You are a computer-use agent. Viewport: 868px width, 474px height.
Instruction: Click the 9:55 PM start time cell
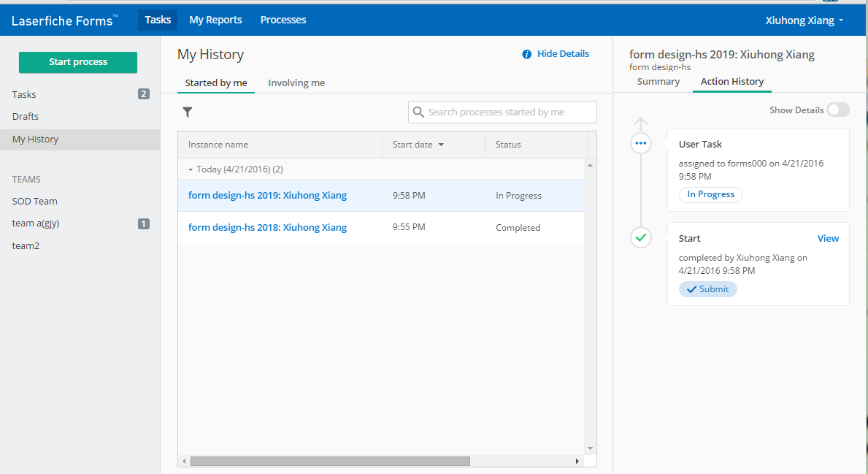(x=409, y=227)
